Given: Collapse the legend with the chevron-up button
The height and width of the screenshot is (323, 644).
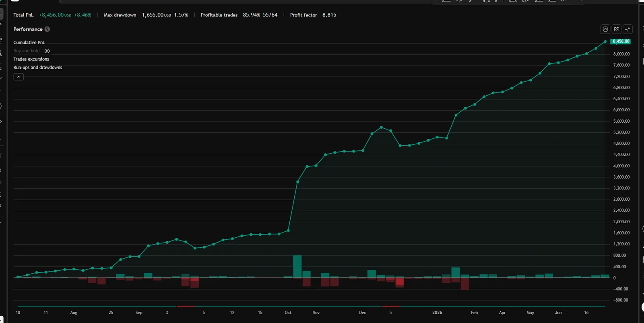Looking at the screenshot, I should click(19, 77).
